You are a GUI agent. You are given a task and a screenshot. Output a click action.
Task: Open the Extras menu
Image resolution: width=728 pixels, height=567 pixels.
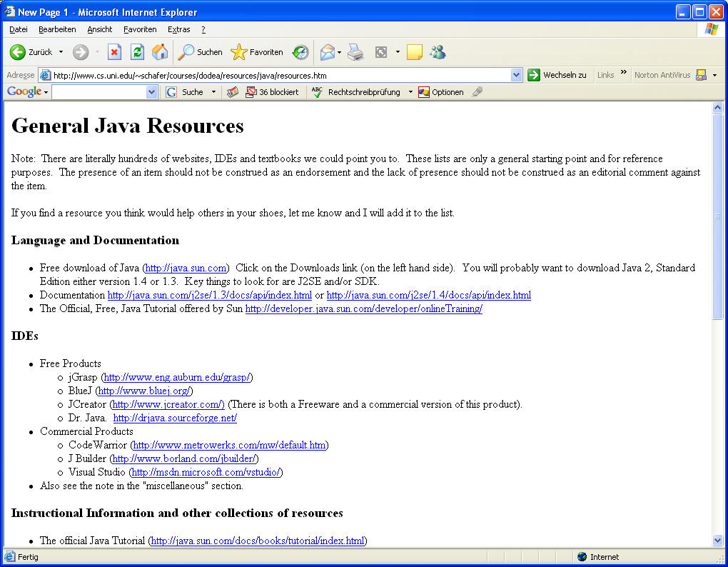(178, 29)
